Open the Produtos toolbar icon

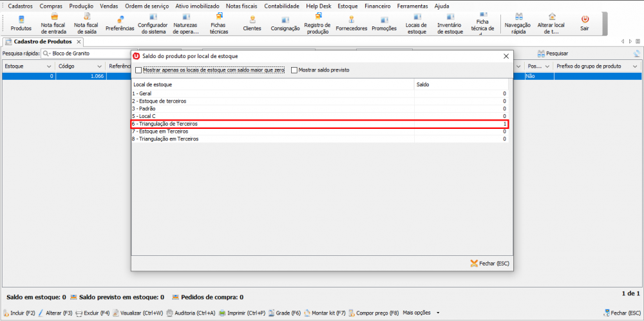[21, 23]
